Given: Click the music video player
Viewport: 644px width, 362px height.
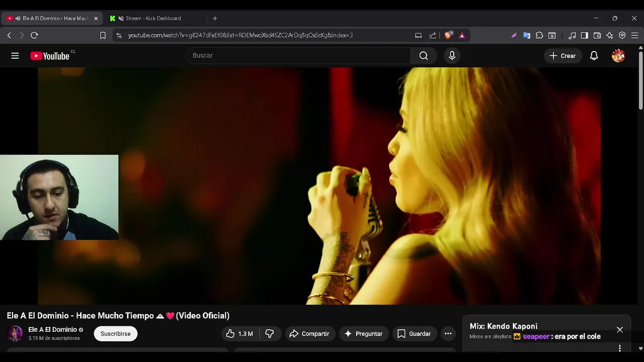Looking at the screenshot, I should pos(319,186).
